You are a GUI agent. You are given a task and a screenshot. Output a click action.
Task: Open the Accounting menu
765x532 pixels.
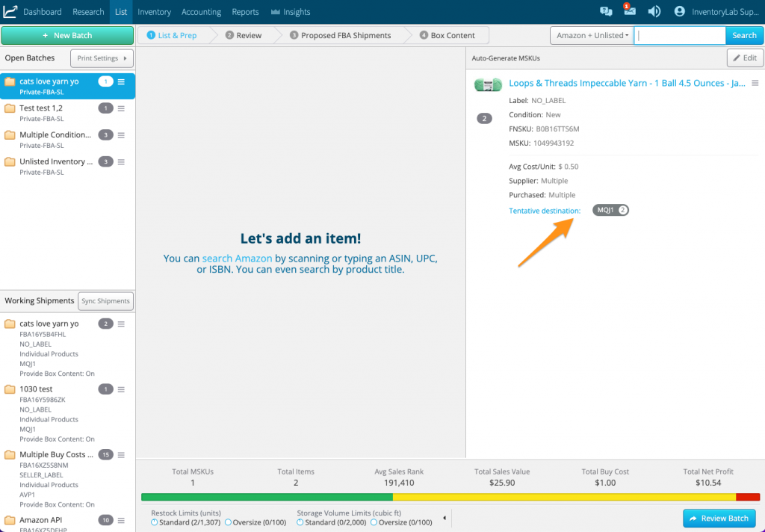click(201, 12)
